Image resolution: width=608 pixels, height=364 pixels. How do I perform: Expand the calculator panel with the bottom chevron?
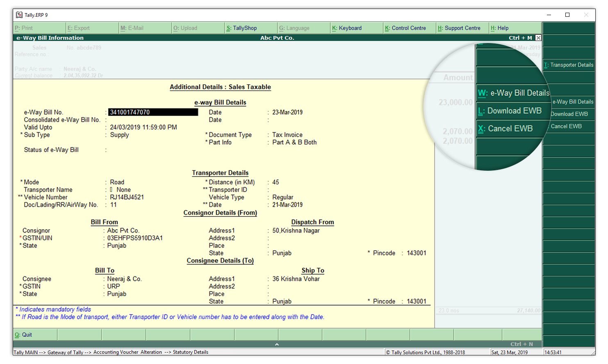pyautogui.click(x=277, y=344)
